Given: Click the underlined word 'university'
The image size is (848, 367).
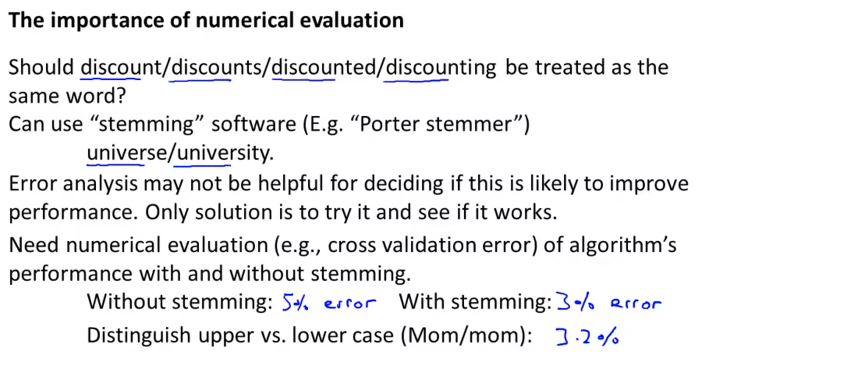Looking at the screenshot, I should 221,154.
